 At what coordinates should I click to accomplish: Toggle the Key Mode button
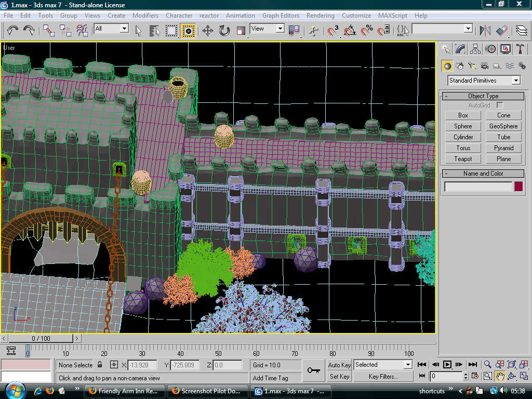[422, 376]
